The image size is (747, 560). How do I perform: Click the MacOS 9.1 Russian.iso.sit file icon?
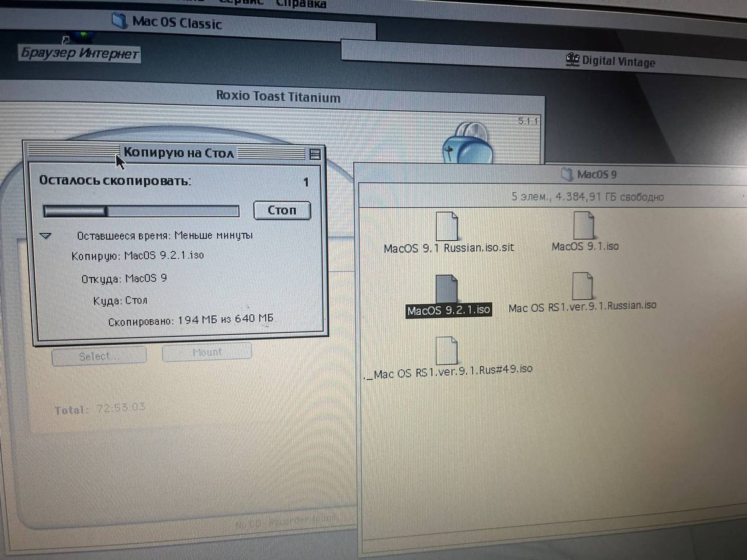point(447,226)
